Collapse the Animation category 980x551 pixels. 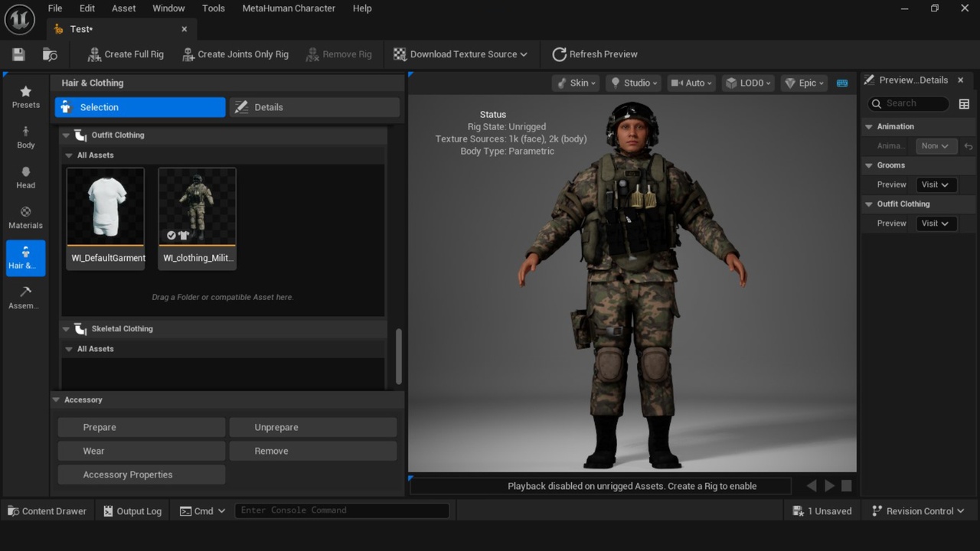(x=869, y=127)
